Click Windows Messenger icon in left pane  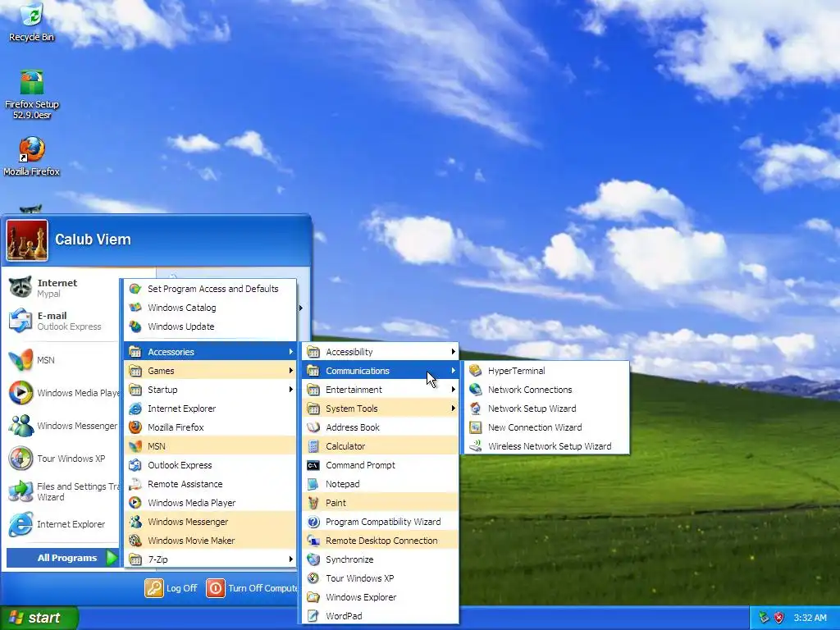click(21, 426)
